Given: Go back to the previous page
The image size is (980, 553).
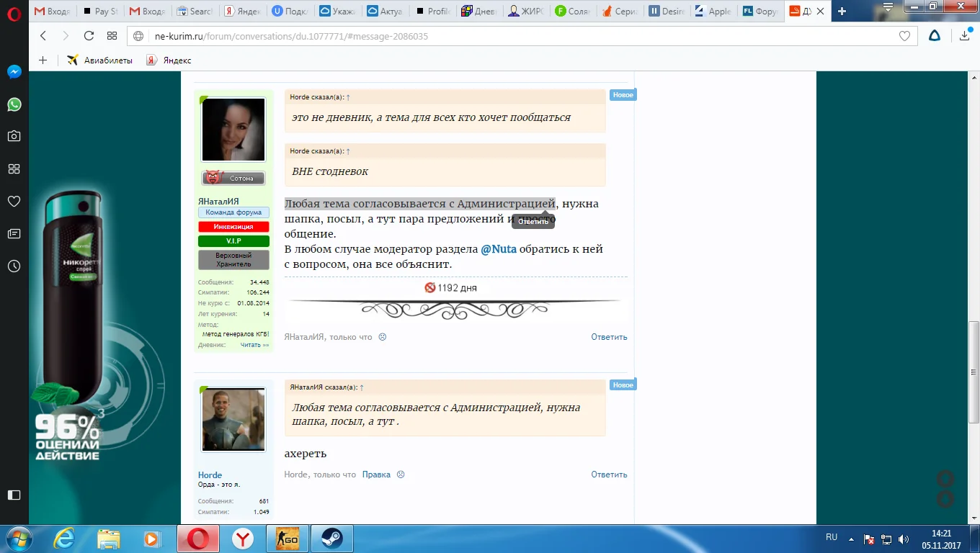Looking at the screenshot, I should (43, 36).
